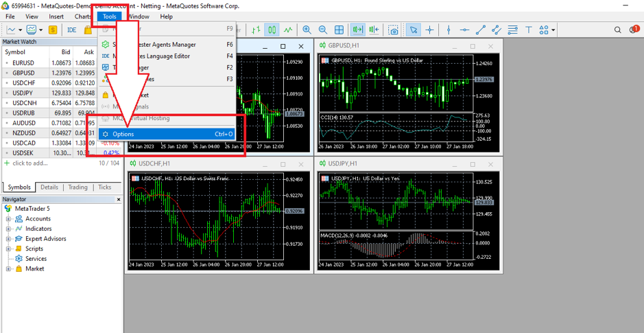
Task: Open the objects shapes dropdown arrow
Action: (x=553, y=30)
